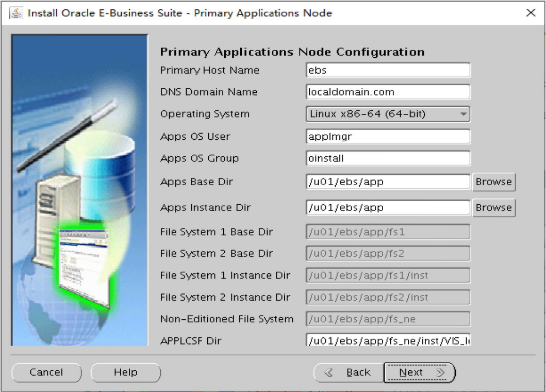Browse for the Apps Instance Dir
Image resolution: width=546 pixels, height=392 pixels.
(x=494, y=208)
